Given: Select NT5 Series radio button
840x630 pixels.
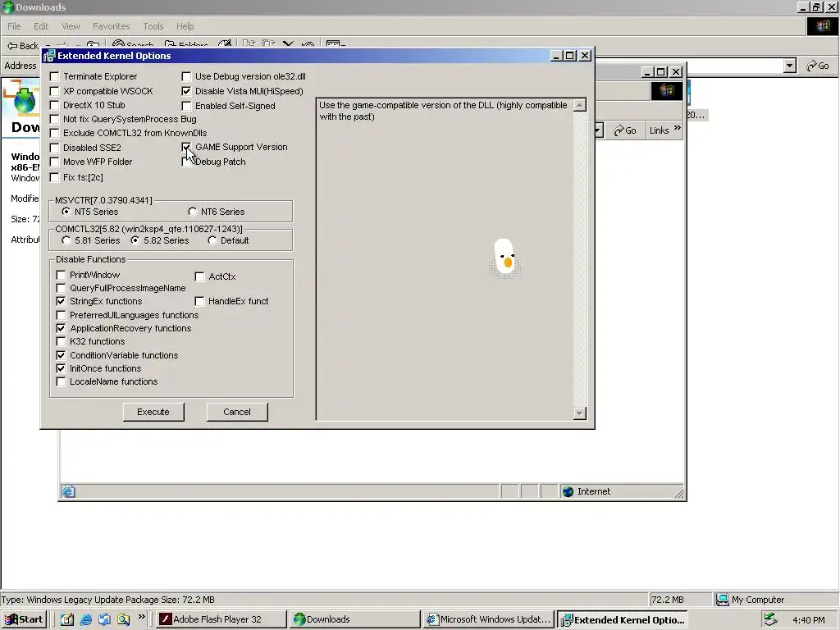Looking at the screenshot, I should [x=66, y=212].
